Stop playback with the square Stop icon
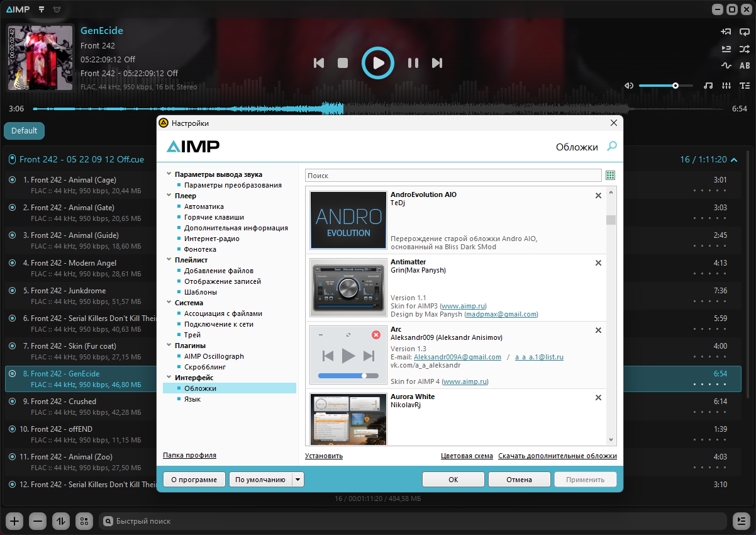The image size is (756, 535). coord(343,63)
